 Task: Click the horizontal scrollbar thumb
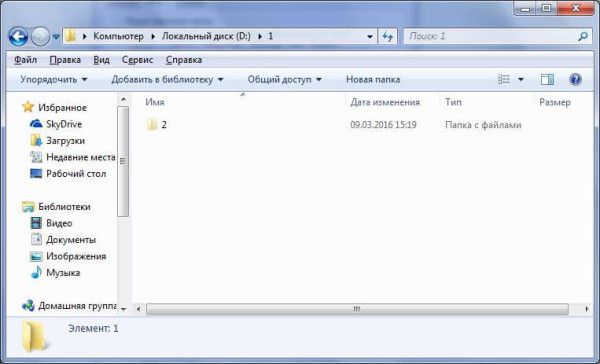click(x=357, y=309)
